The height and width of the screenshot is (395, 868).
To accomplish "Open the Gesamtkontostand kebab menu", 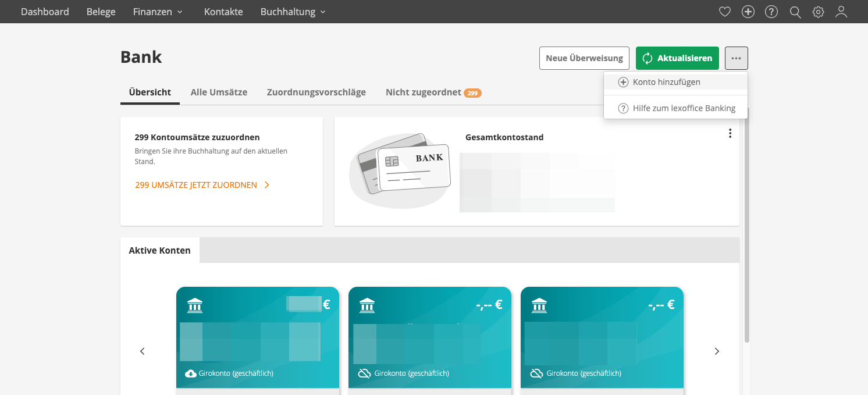I will tap(730, 133).
